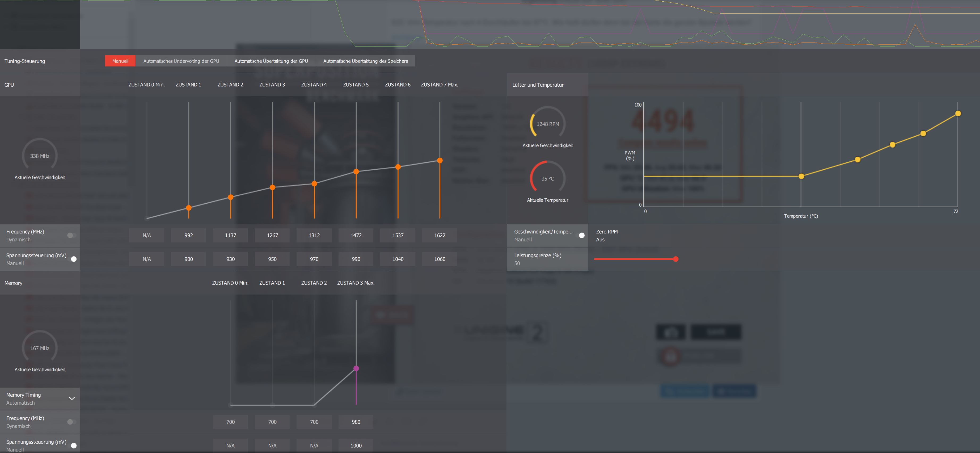Click Zustand 1 voltage field 900
The width and height of the screenshot is (980, 453).
tap(188, 259)
